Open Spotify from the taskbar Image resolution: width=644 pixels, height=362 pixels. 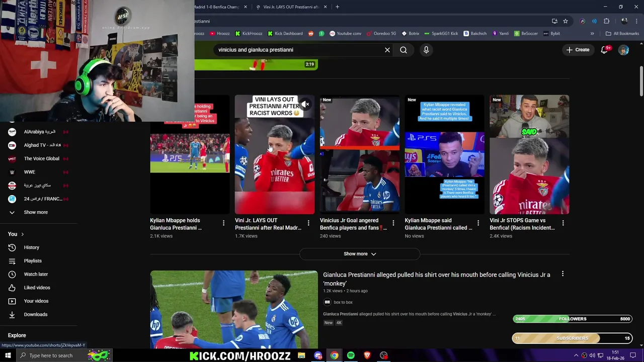click(x=351, y=355)
